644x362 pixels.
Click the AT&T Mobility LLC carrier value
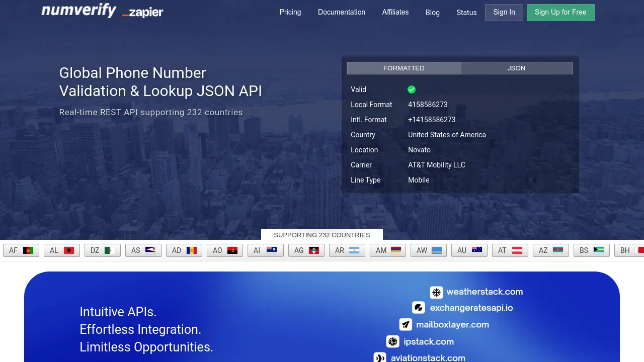click(437, 165)
